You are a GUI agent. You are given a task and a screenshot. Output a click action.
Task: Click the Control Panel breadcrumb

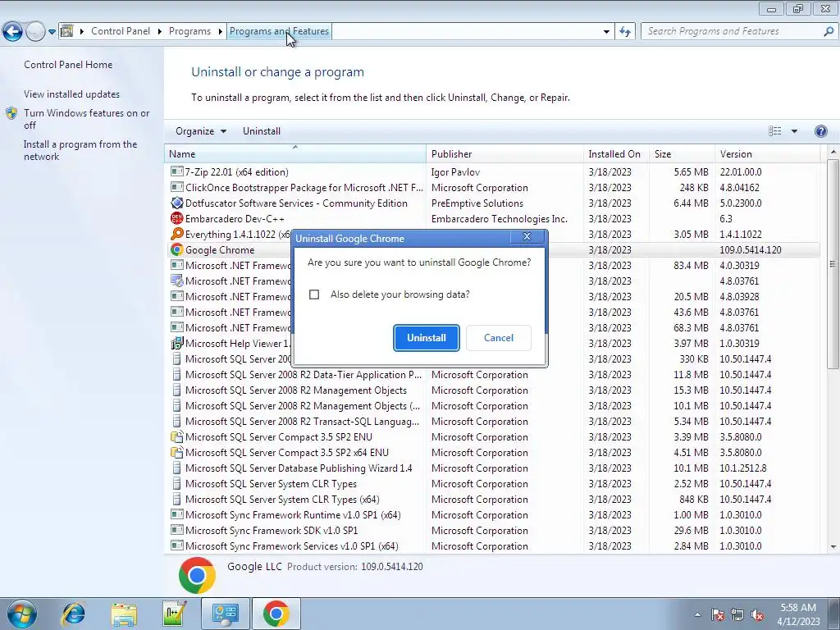121,31
